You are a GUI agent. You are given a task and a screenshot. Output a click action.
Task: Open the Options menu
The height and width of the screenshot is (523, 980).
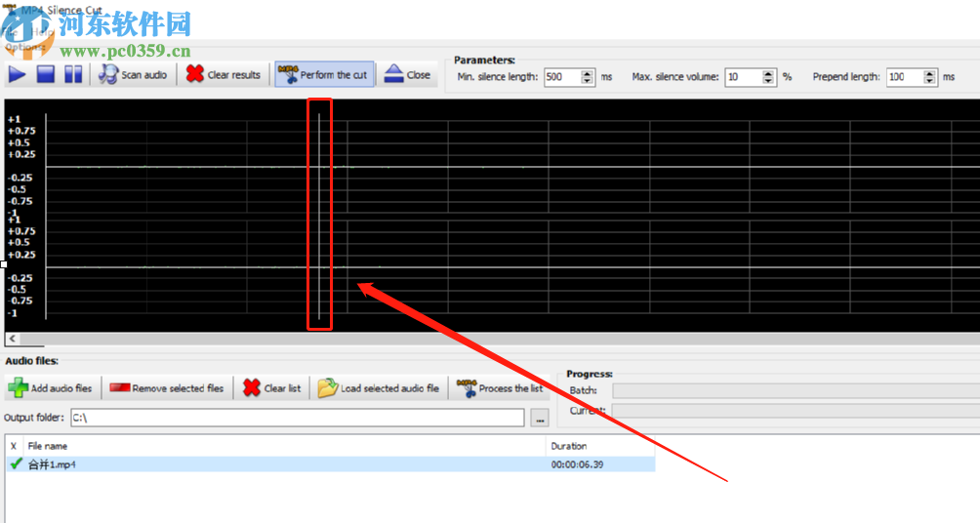23,47
